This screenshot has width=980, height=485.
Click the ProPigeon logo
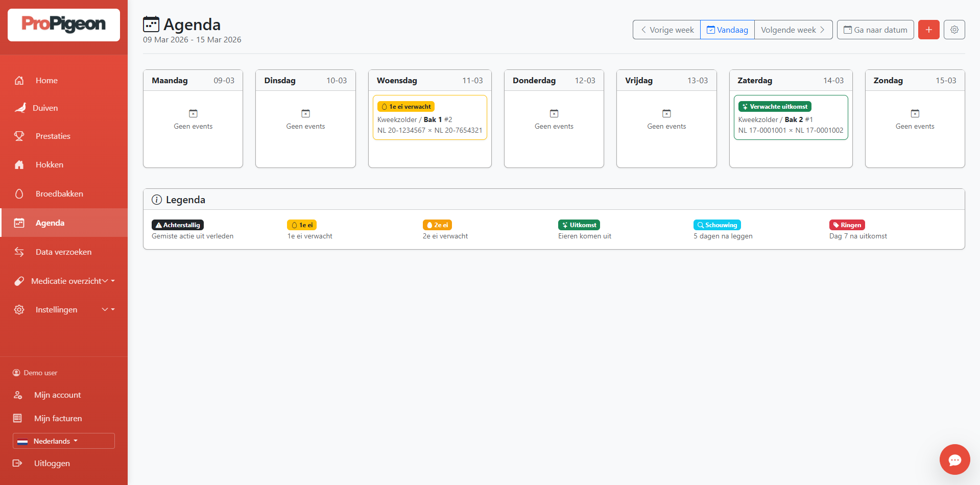(64, 25)
